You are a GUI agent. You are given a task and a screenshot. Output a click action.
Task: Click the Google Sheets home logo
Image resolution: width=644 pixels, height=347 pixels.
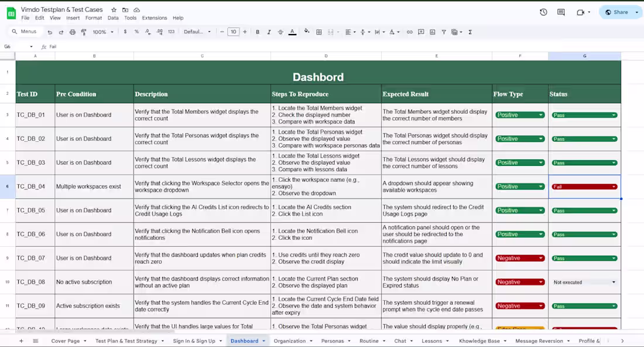tap(11, 13)
